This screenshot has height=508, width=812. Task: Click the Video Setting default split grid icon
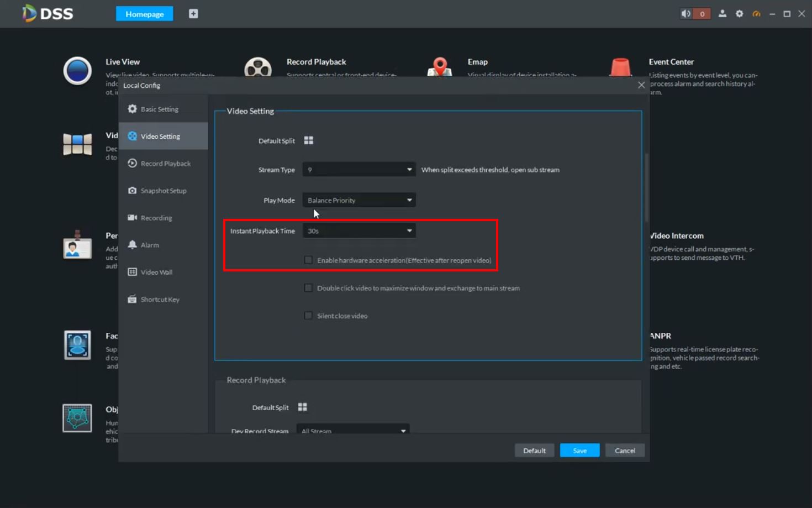coord(309,140)
